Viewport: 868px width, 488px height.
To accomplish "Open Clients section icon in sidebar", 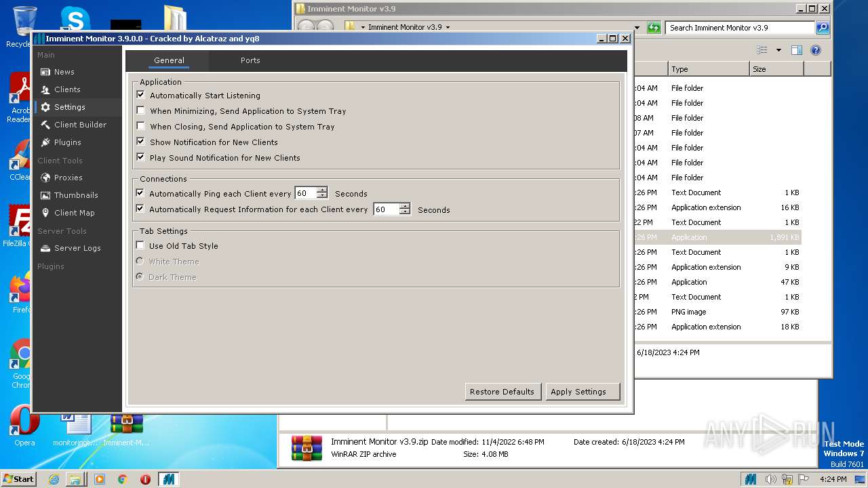I will click(45, 89).
